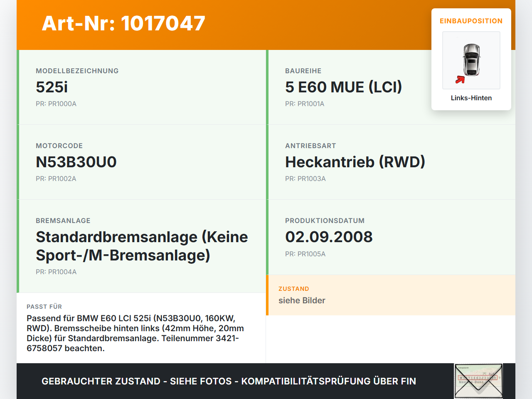
Task: Click the PR1000A code under Modellbezeichnung
Action: click(56, 104)
